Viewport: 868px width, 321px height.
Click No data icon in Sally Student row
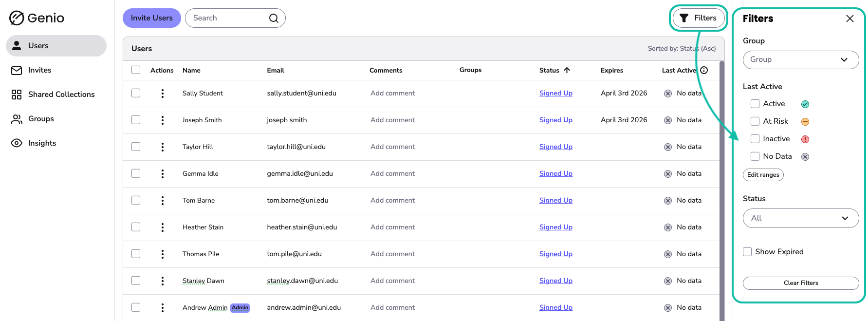point(668,94)
